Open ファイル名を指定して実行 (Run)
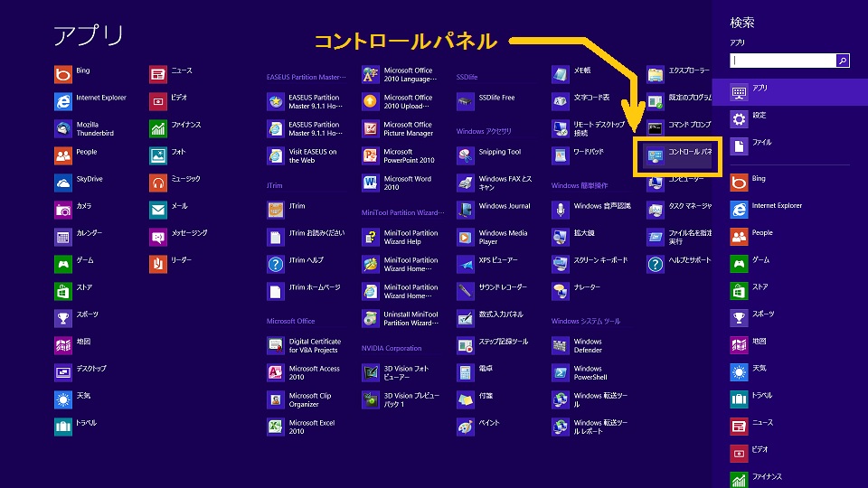The height and width of the screenshot is (488, 868). [x=679, y=237]
